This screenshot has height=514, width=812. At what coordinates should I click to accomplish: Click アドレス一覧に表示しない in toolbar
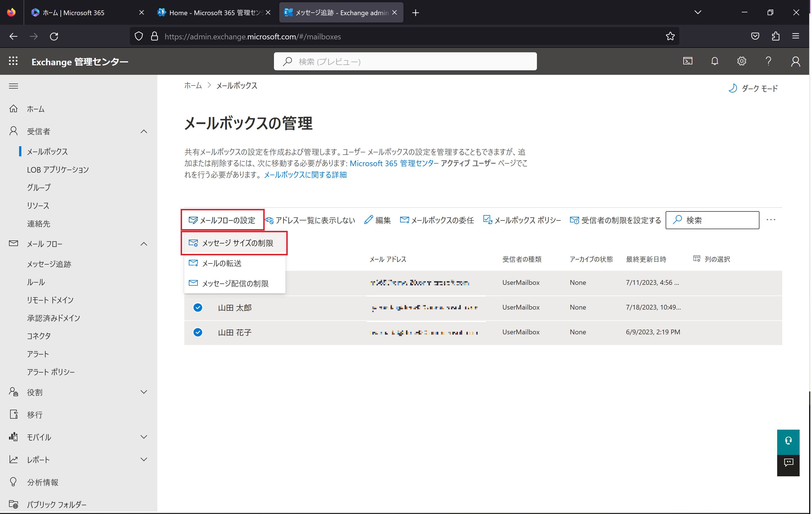pyautogui.click(x=310, y=220)
